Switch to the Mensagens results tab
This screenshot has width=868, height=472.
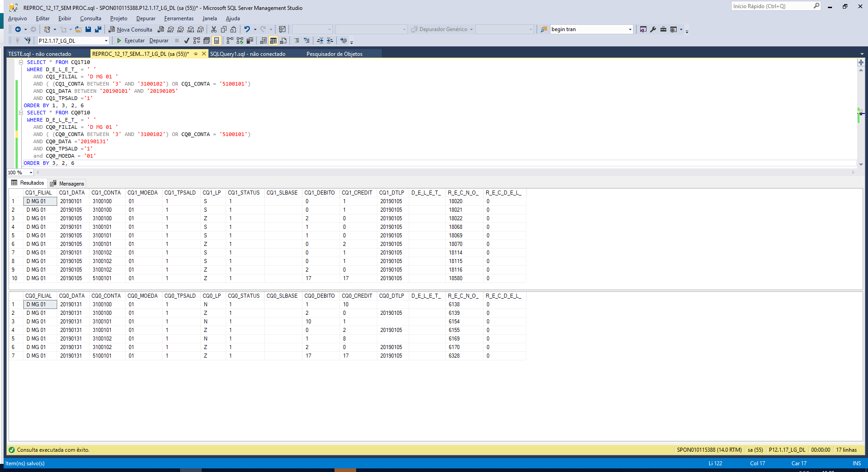(67, 183)
